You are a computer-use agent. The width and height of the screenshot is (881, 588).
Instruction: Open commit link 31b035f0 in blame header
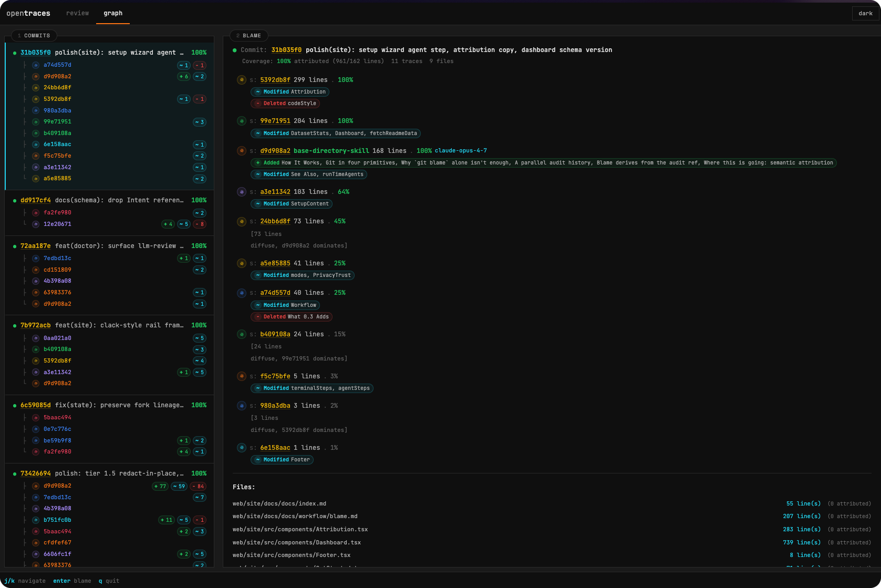[285, 49]
